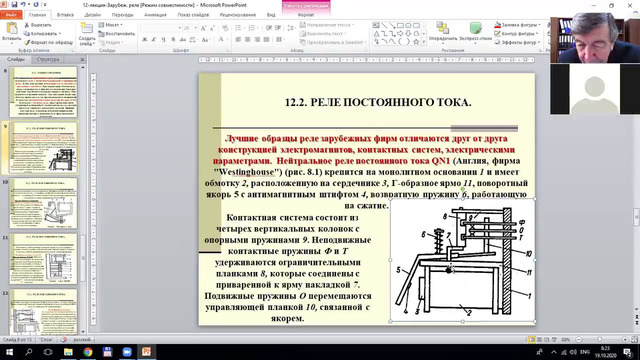
Task: Switch to the Slide Show (Показ слайдов) tab
Action: pyautogui.click(x=193, y=15)
